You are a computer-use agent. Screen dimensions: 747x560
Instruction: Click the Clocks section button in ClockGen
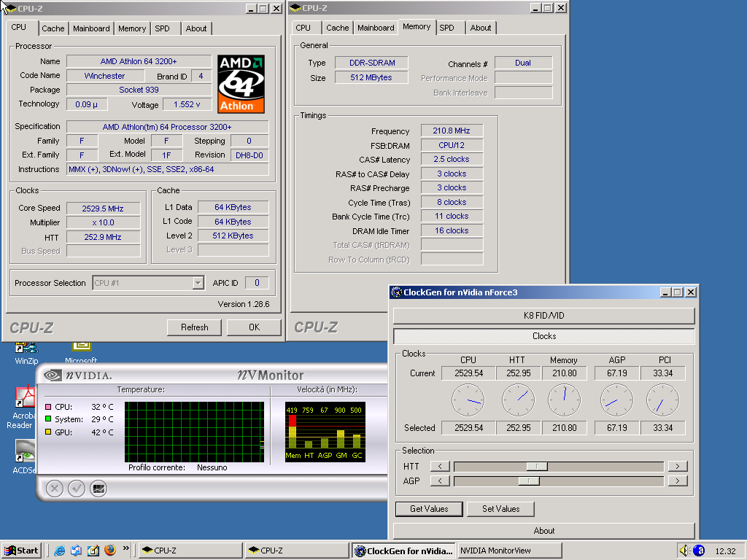point(544,336)
